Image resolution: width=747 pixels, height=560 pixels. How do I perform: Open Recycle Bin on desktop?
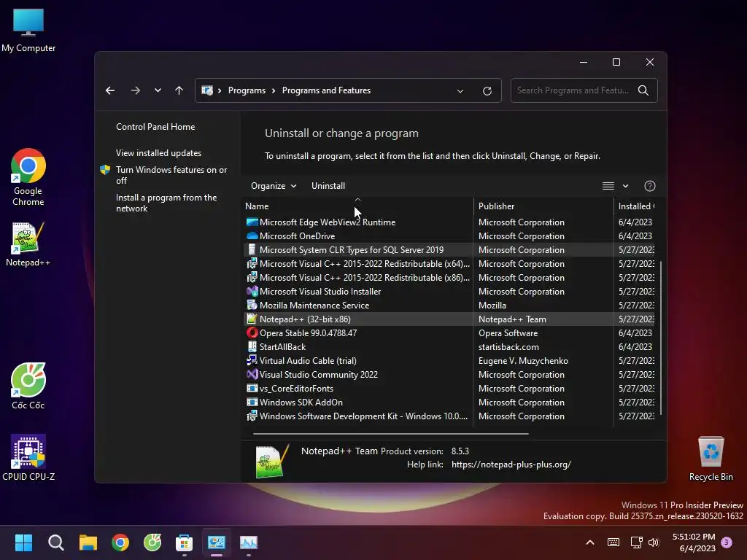711,459
